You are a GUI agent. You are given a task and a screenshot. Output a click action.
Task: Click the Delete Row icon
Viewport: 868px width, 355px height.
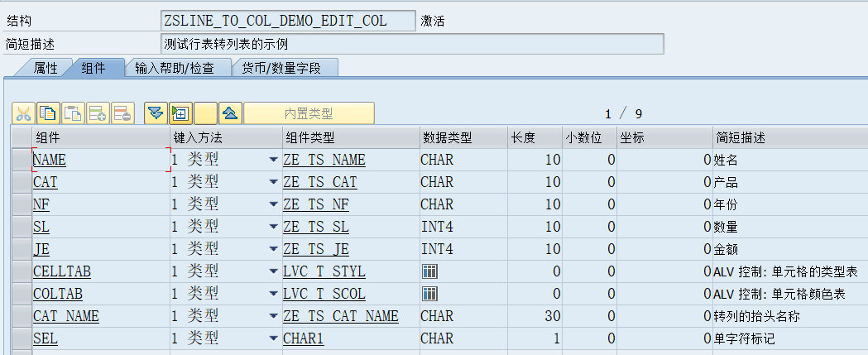point(123,113)
